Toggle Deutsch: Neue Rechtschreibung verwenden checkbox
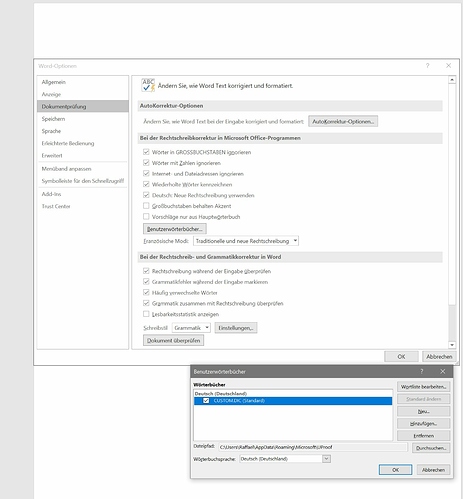This screenshot has width=463, height=499. 146,195
